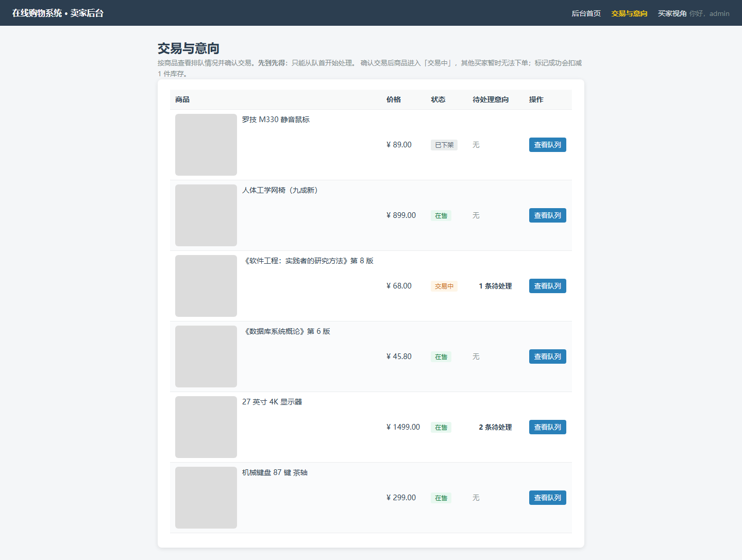Click the price ¥ 68.00
The width and height of the screenshot is (742, 560).
click(x=399, y=286)
